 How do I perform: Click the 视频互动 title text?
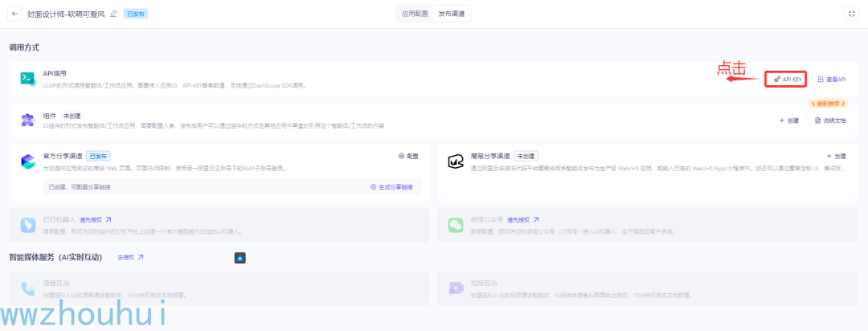tap(484, 284)
